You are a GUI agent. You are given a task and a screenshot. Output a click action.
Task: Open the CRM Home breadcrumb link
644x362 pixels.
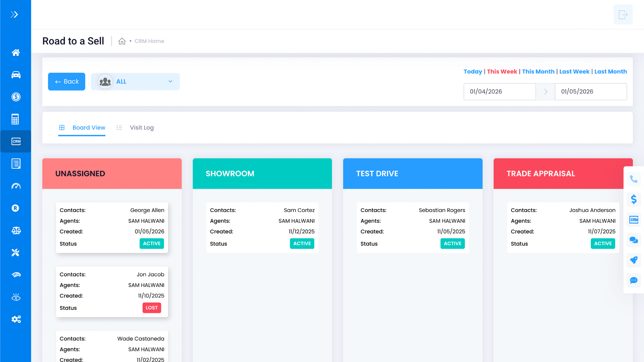click(149, 41)
